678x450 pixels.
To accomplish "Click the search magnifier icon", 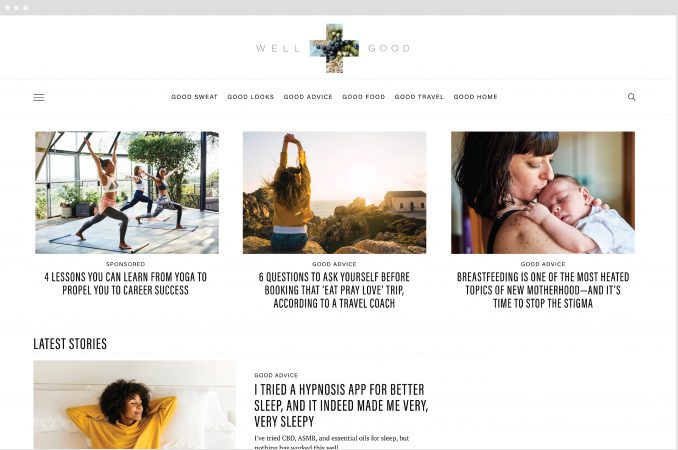I will 631,97.
